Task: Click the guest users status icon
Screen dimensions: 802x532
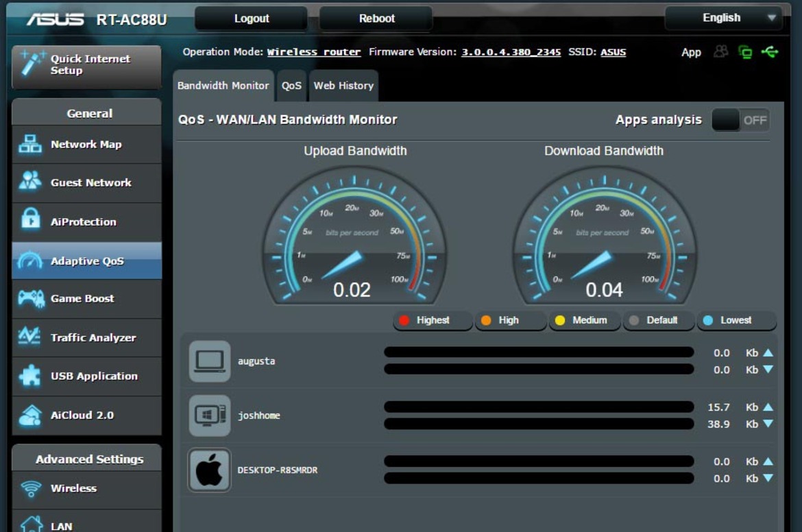Action: (x=720, y=51)
